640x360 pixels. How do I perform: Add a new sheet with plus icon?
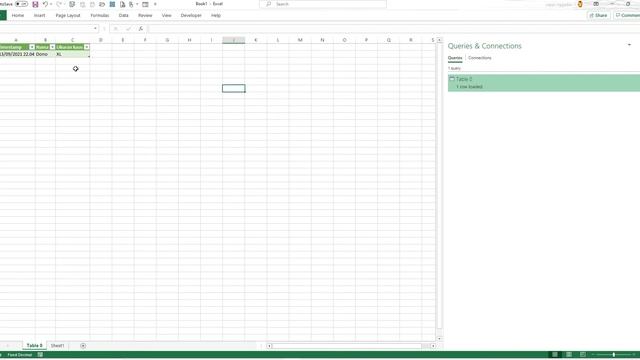[x=83, y=346]
